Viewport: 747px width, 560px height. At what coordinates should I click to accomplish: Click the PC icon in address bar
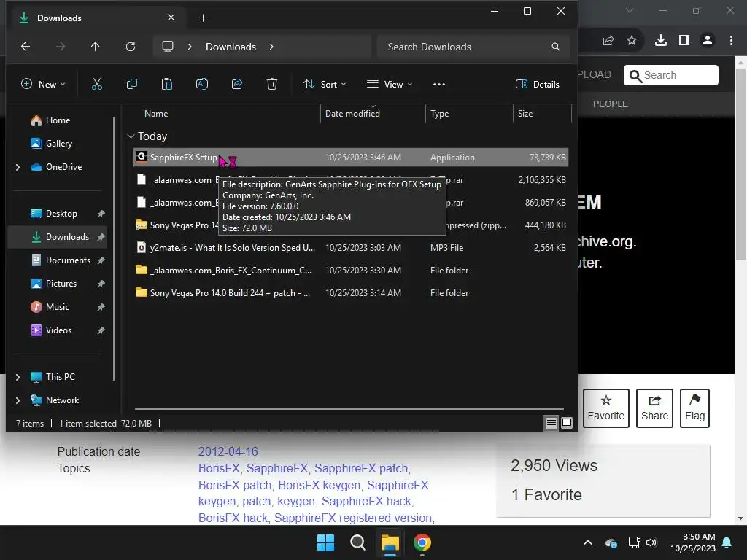pos(168,47)
